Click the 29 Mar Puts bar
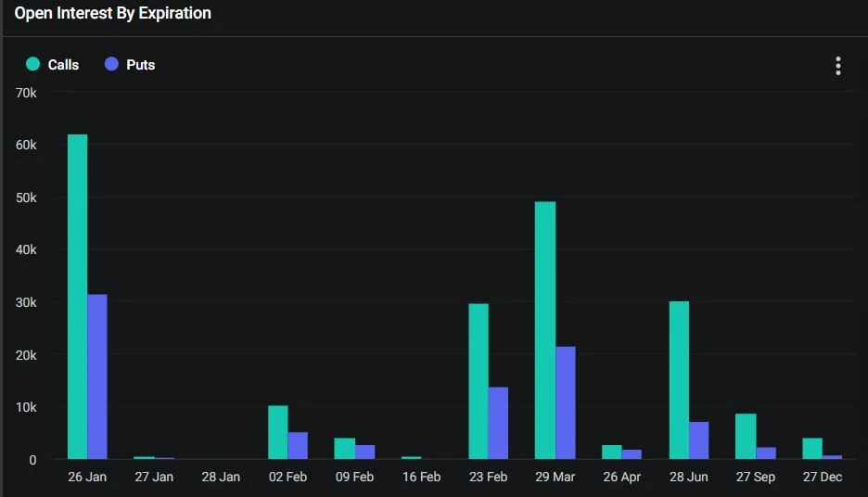Viewport: 868px width, 497px height. pyautogui.click(x=566, y=403)
